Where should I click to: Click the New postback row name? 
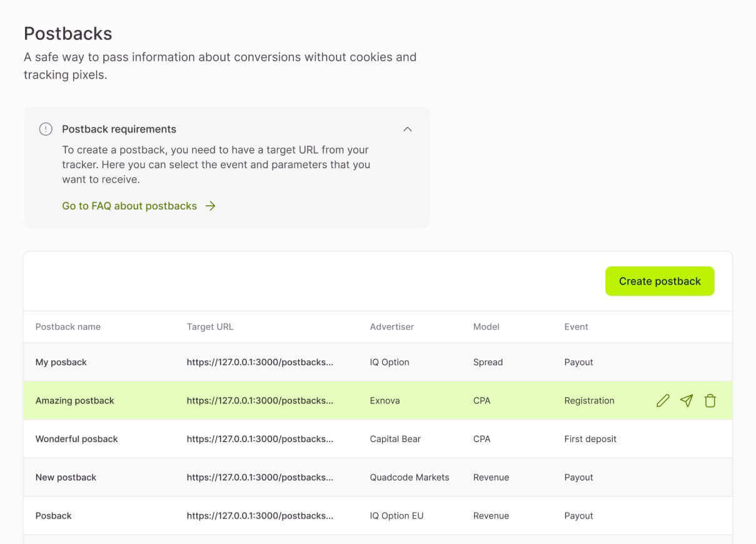(x=66, y=477)
